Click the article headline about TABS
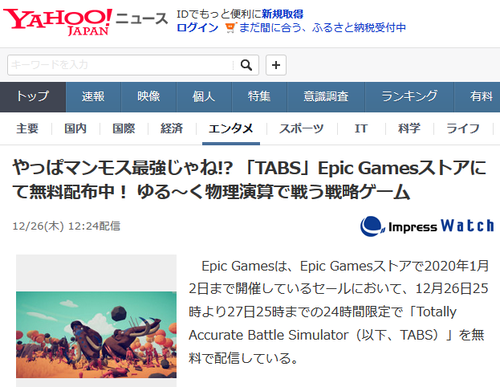This screenshot has height=387, width=500. 249,180
